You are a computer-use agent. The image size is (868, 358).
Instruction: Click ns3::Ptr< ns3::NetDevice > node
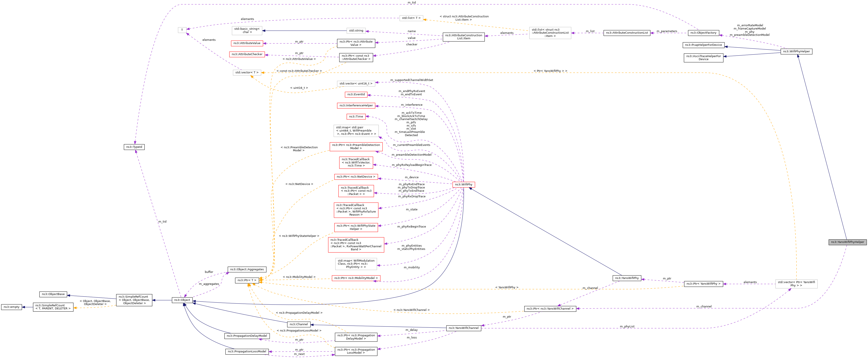(356, 177)
